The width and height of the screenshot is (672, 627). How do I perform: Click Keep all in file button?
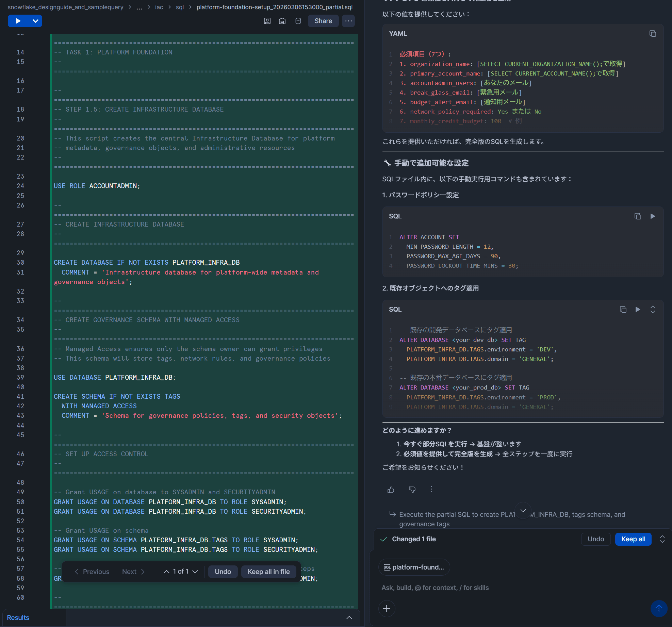[268, 572]
